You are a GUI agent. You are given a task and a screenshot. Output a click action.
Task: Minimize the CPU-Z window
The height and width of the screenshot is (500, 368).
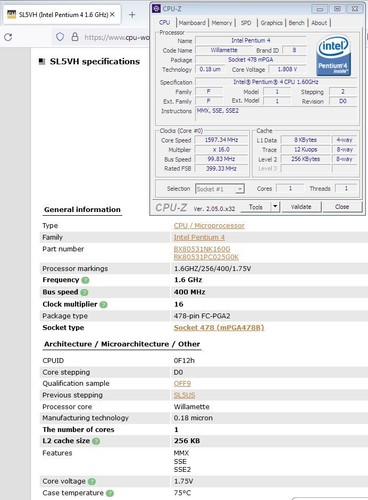[319, 9]
